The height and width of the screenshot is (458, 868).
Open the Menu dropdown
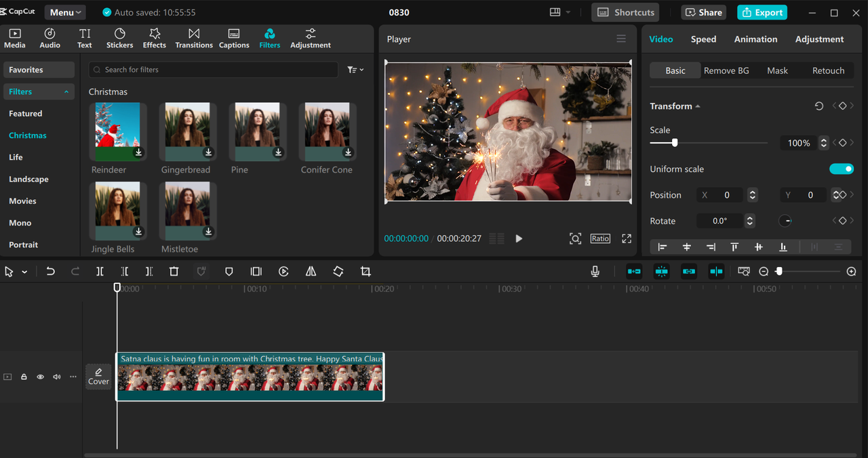coord(65,12)
